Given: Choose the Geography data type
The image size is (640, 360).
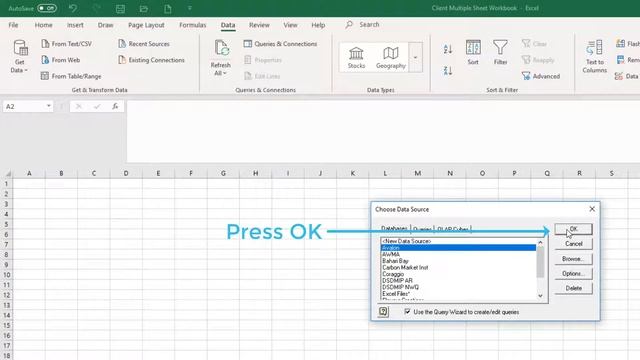Looking at the screenshot, I should pyautogui.click(x=391, y=58).
